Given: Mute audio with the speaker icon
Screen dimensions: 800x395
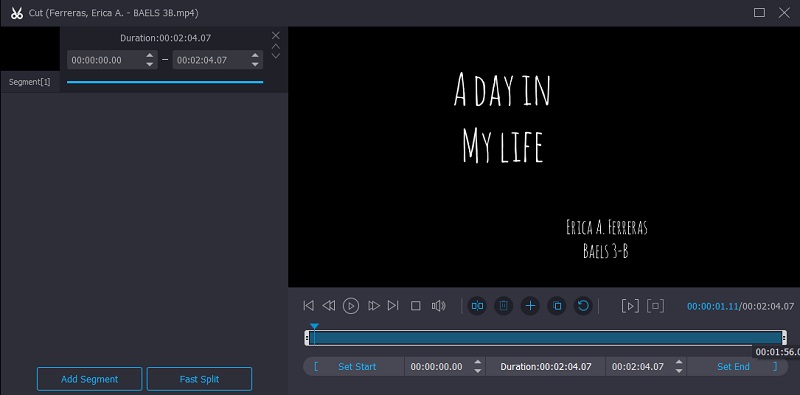Looking at the screenshot, I should click(438, 306).
